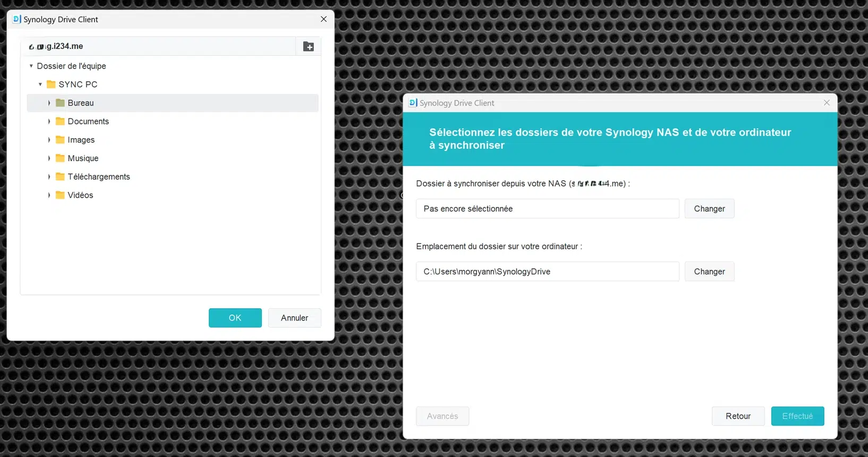868x457 pixels.
Task: Expand the Téléchargements folder arrow
Action: [x=49, y=177]
